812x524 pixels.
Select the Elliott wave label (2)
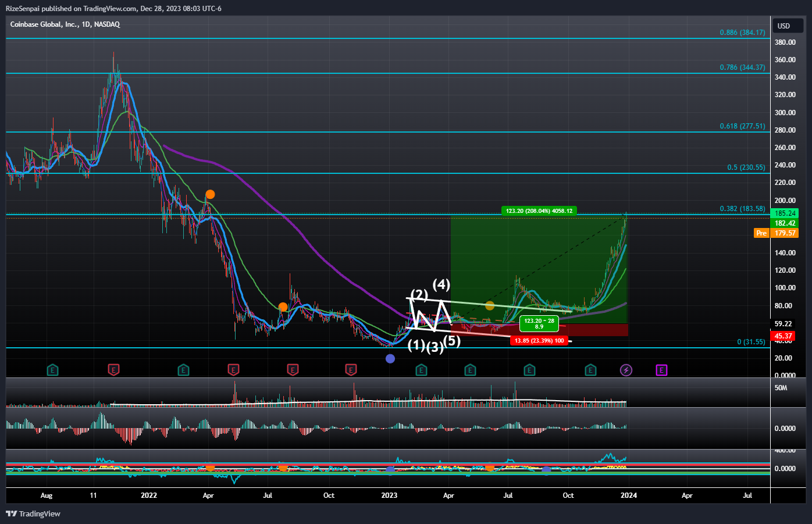tap(419, 294)
